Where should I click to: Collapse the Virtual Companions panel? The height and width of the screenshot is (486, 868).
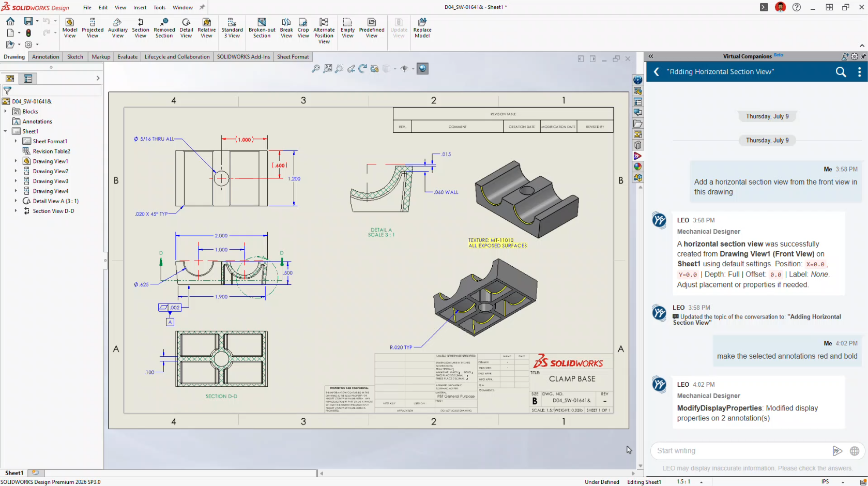(651, 56)
